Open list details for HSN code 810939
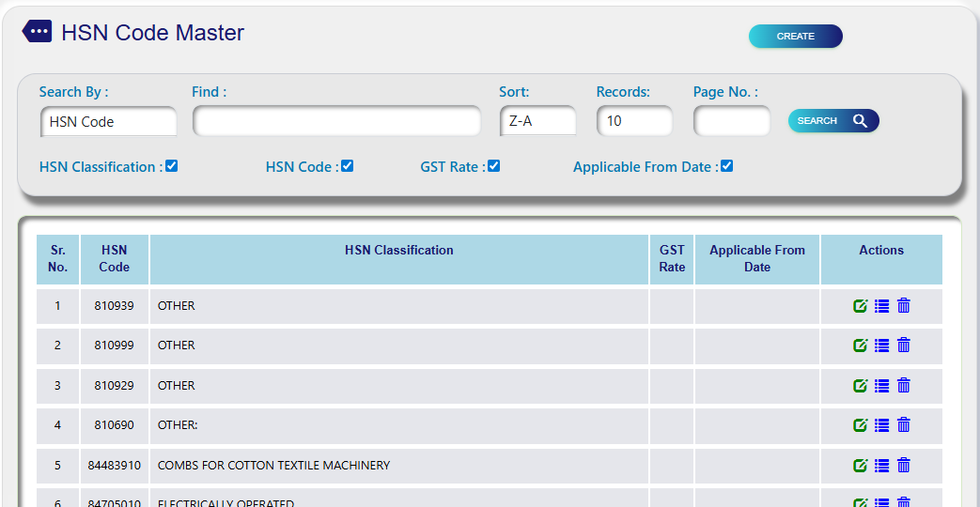This screenshot has height=507, width=980. coord(881,306)
